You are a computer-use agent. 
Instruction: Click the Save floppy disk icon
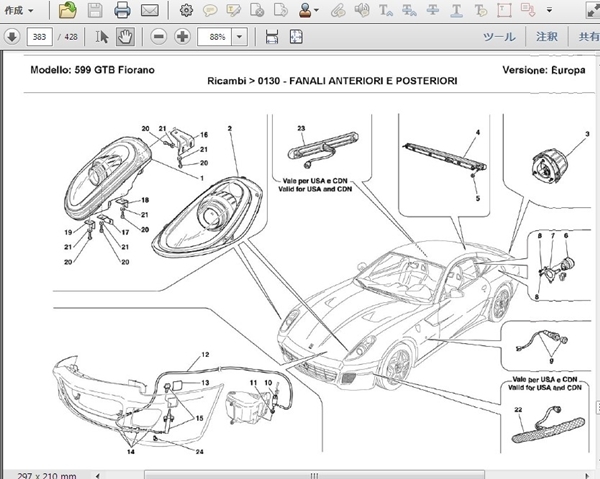point(95,10)
